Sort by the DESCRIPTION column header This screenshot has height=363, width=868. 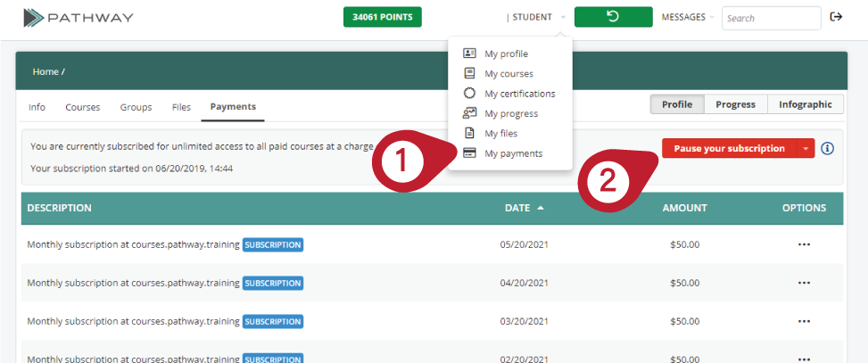[59, 208]
